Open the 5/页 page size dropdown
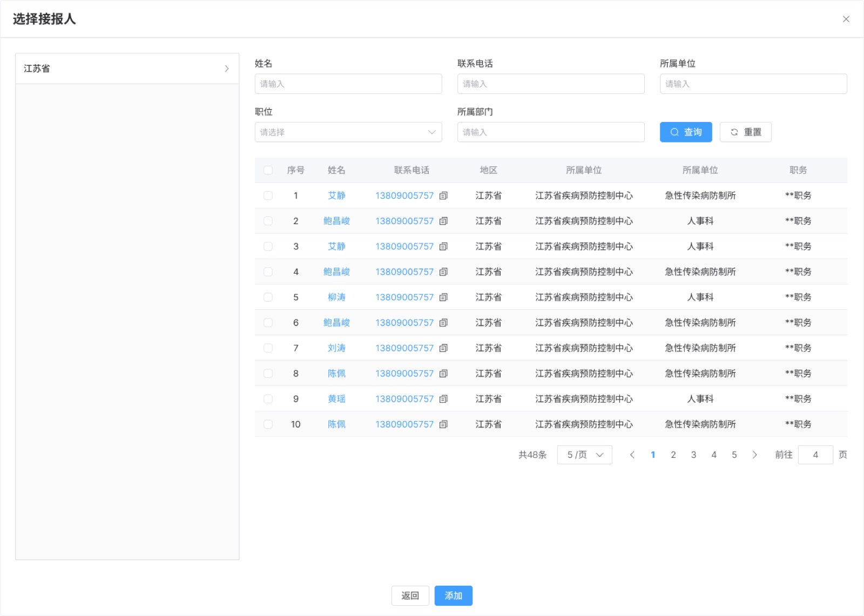Image resolution: width=864 pixels, height=616 pixels. [585, 455]
